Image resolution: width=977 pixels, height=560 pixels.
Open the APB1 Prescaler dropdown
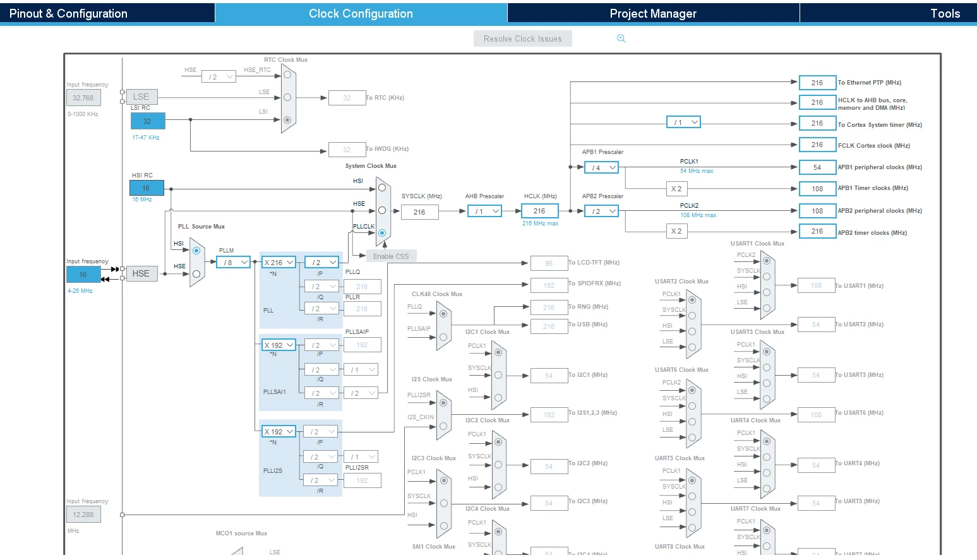(601, 167)
